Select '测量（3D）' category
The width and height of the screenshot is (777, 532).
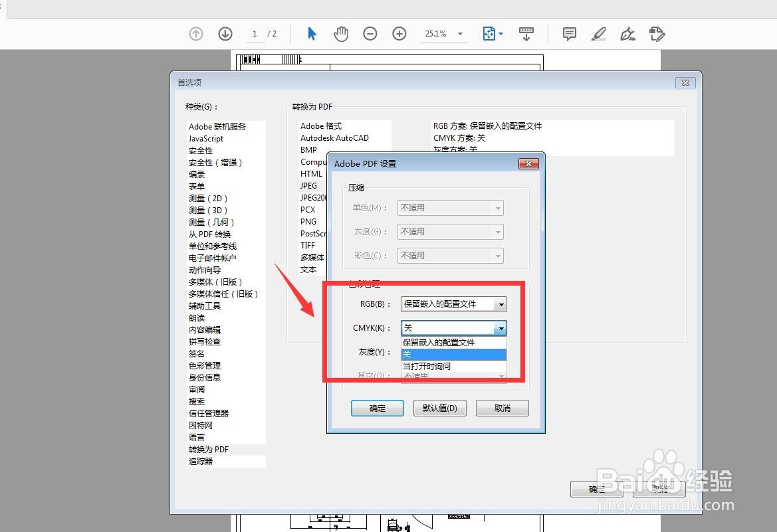click(208, 210)
